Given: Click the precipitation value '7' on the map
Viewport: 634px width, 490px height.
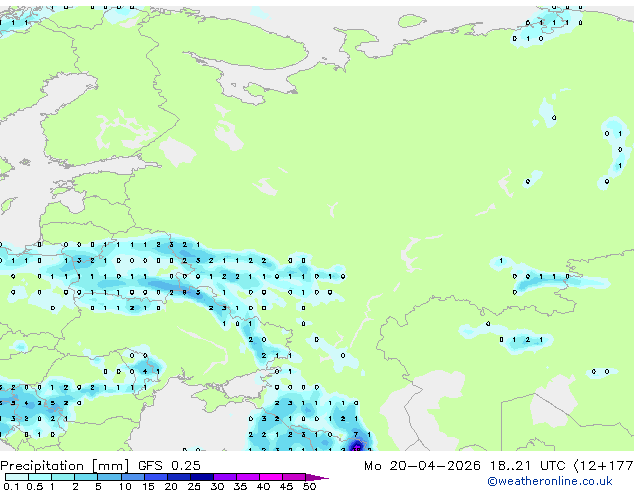Looking at the screenshot, I should pos(356,434).
